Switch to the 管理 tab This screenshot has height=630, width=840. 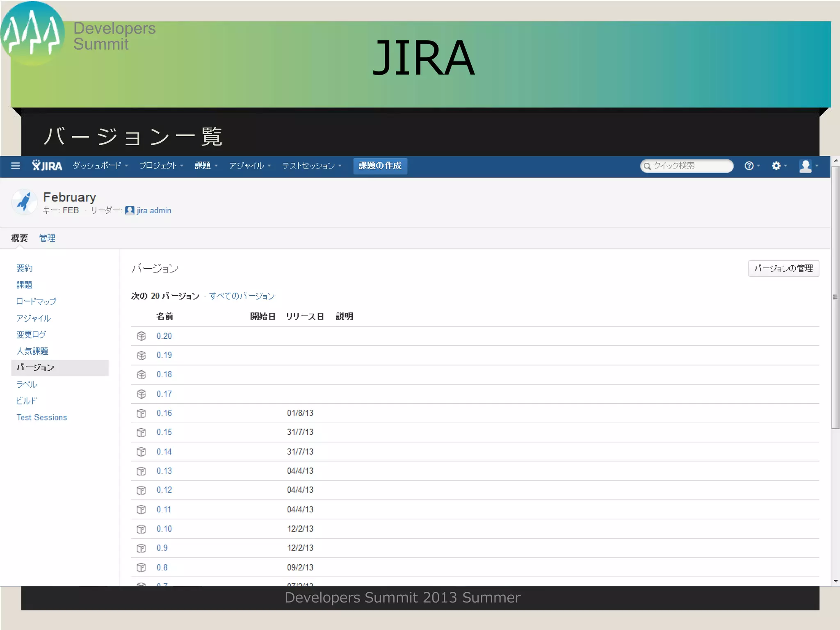(x=47, y=238)
